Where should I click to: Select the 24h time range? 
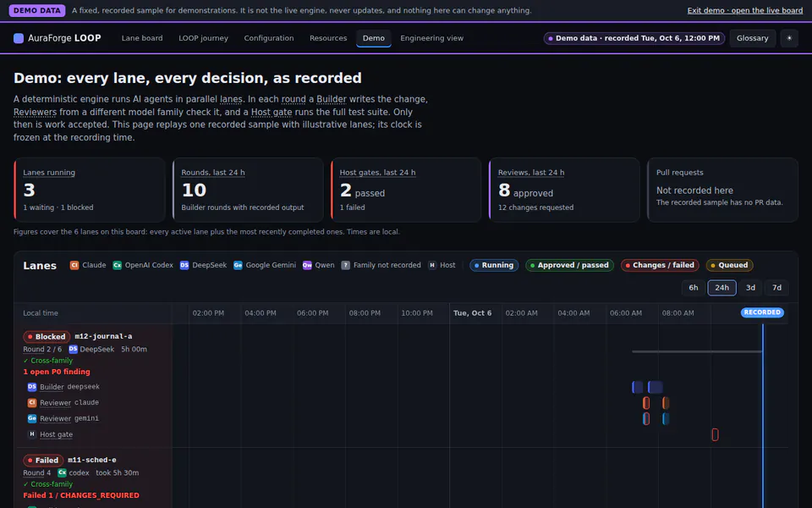[721, 288]
